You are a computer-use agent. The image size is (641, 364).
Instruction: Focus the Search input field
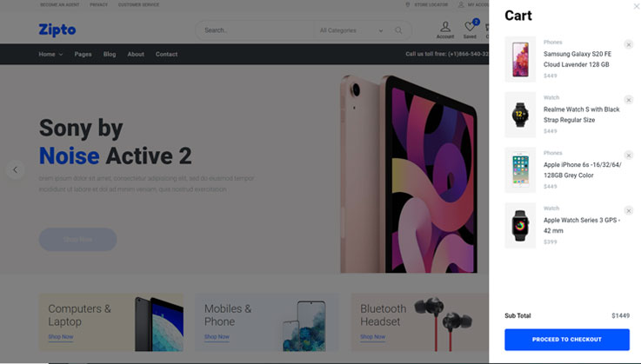coord(256,30)
